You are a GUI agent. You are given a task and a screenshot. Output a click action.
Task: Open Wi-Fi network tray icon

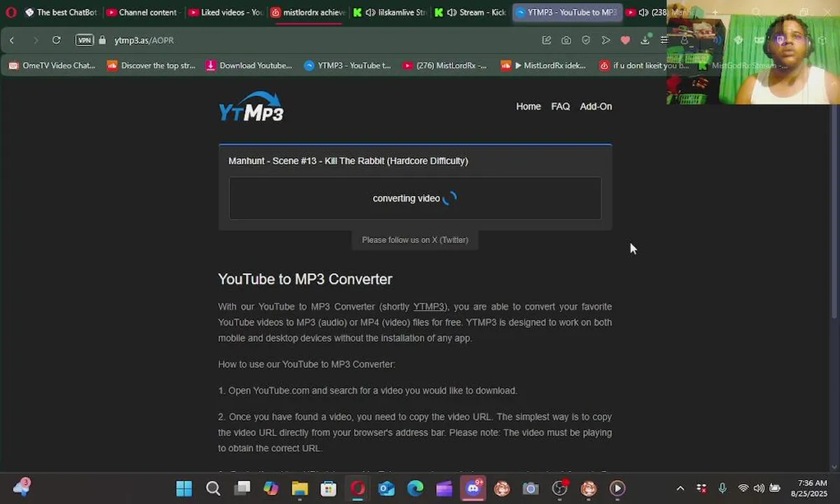[743, 489]
